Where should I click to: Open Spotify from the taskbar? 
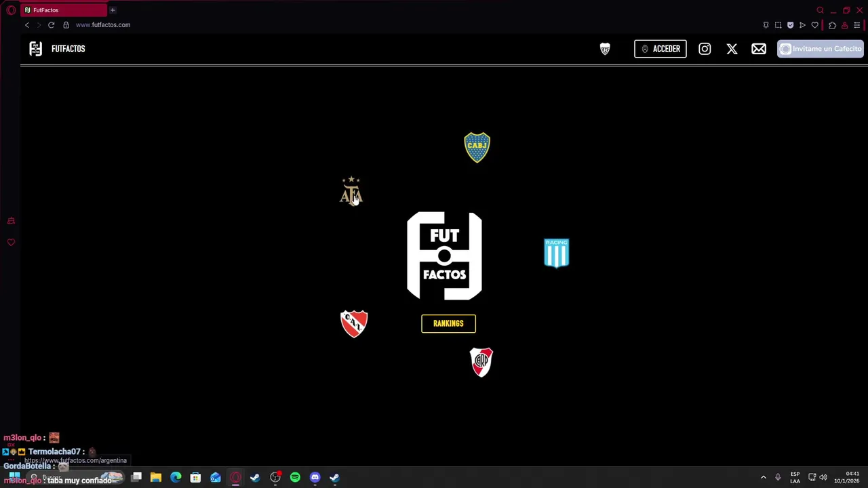tap(295, 478)
